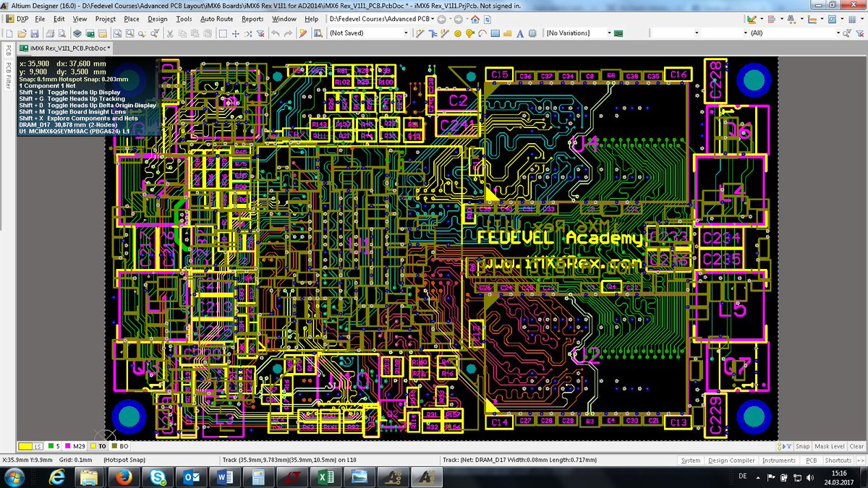Open the Shortcuts panel button
This screenshot has width=868, height=488.
tap(838, 460)
